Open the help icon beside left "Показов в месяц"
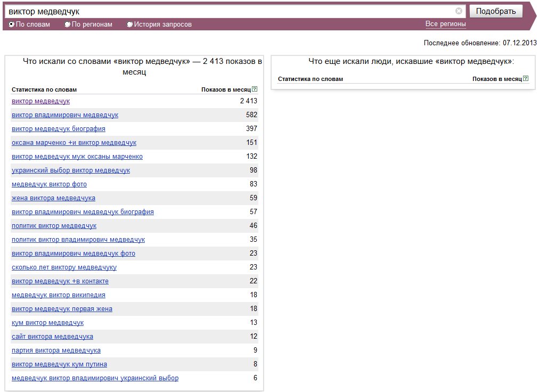Screen dimensions: 539x392 click(255, 89)
